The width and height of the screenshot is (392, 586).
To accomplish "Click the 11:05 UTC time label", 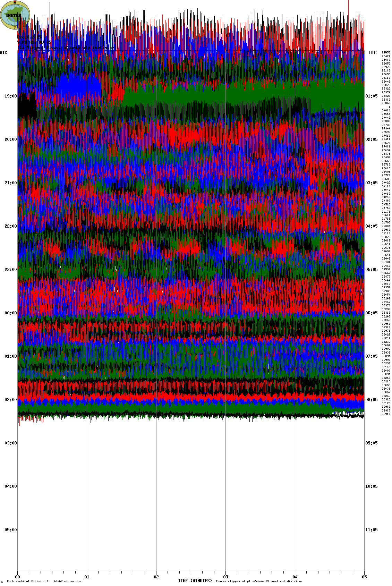I will 371,530.
